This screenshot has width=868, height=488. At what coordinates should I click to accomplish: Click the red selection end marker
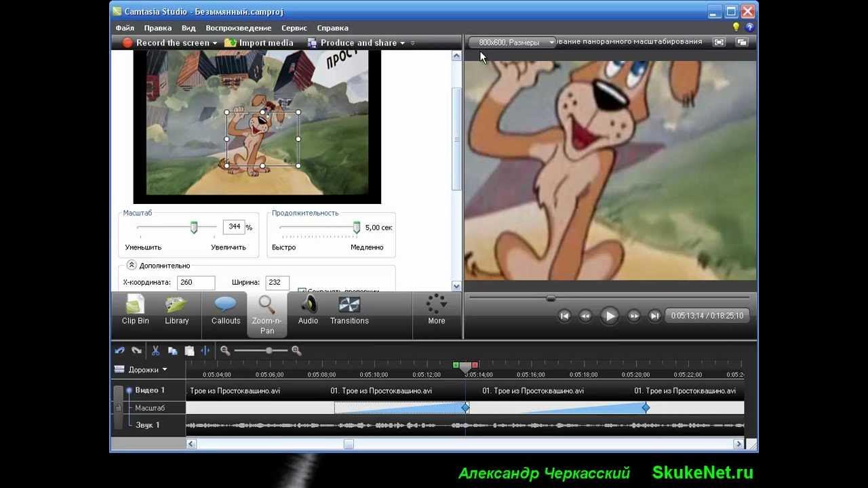coord(475,365)
